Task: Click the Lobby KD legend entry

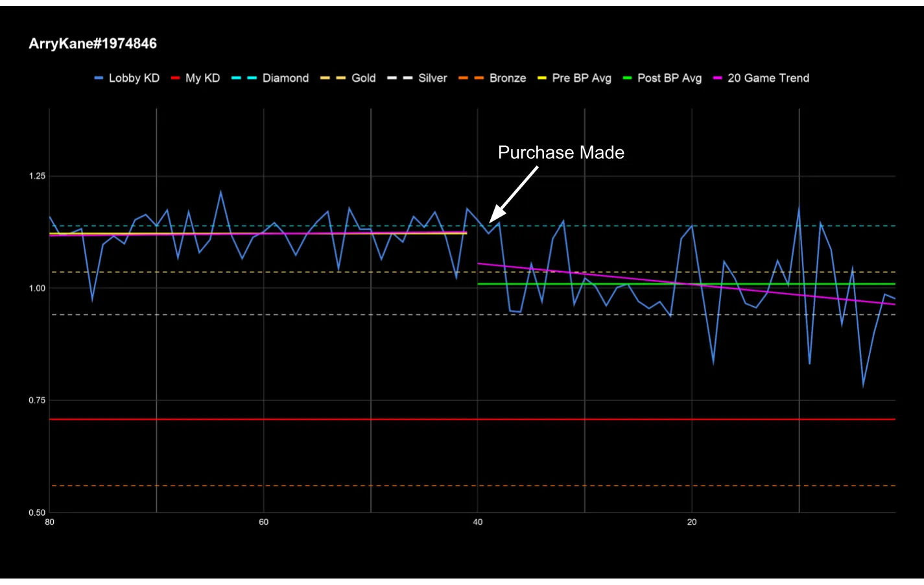Action: 127,78
